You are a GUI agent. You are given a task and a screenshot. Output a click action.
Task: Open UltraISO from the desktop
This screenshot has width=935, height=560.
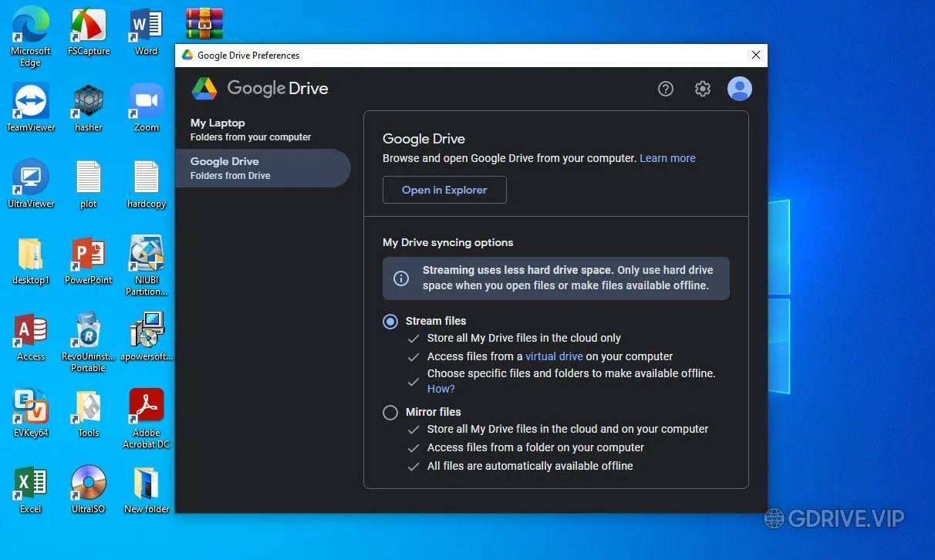click(87, 482)
